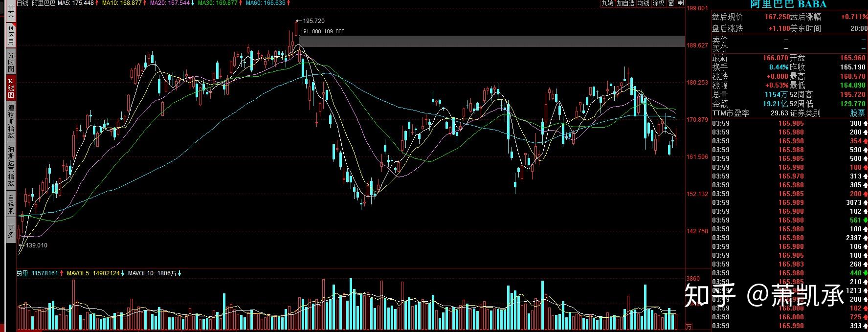Click the 52周高 195.720 value
868x332 pixels.
point(853,95)
